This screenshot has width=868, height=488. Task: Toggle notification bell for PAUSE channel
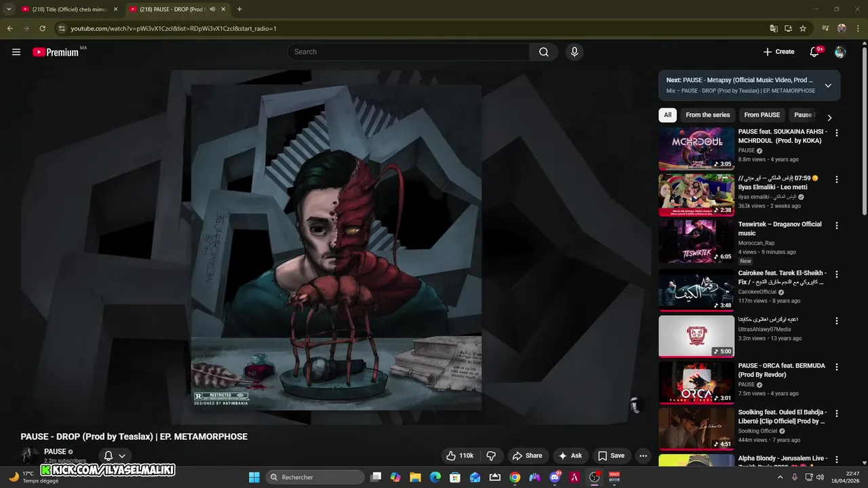(108, 455)
